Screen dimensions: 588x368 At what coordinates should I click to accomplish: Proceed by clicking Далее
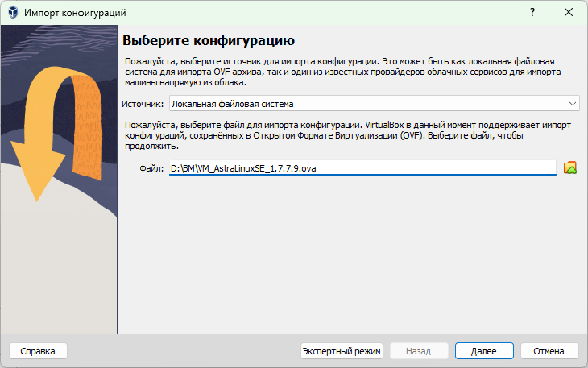click(483, 351)
